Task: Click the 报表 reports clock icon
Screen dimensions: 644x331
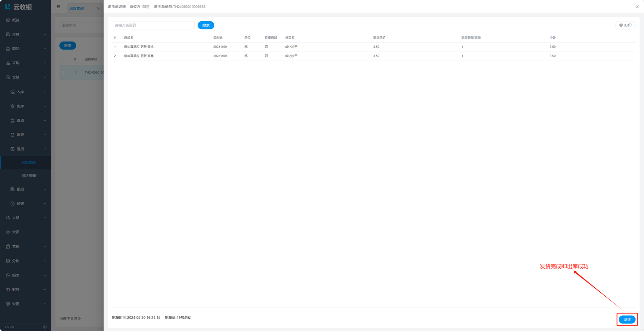Action: point(8,275)
